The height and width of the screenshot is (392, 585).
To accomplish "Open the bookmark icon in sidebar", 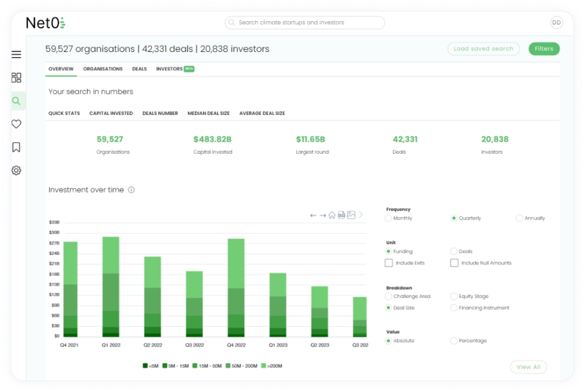I will coord(17,147).
